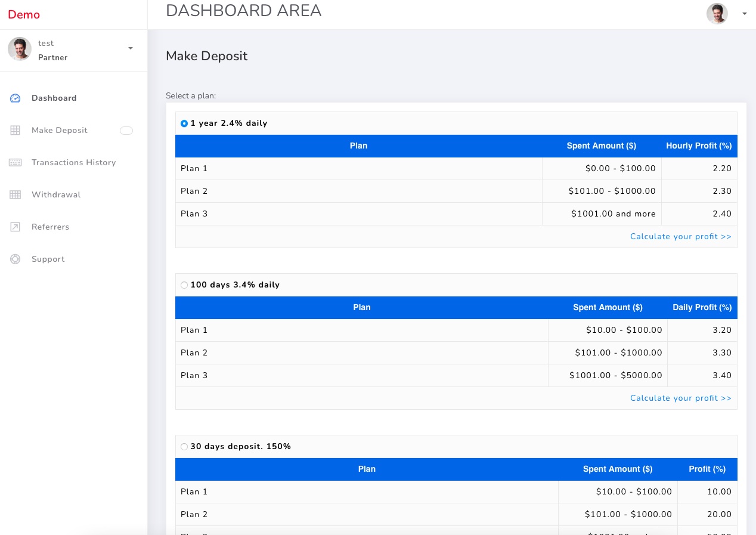
Task: Toggle the switch beside Make Deposit
Action: [126, 131]
